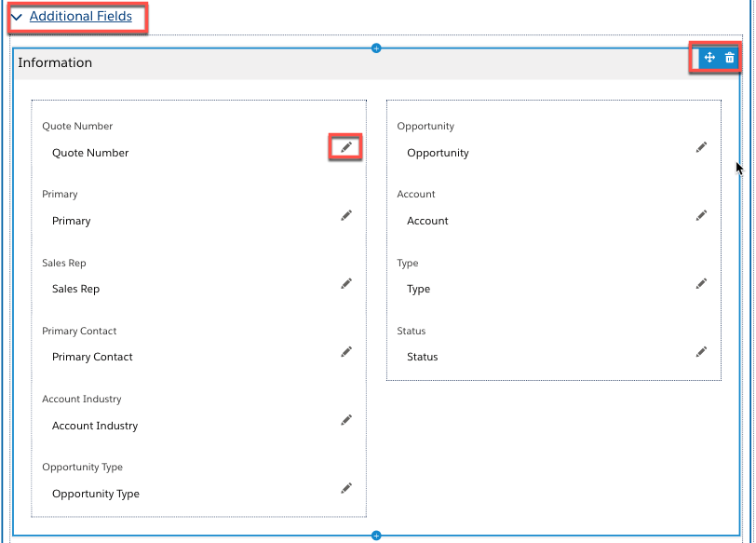Edit the Primary Contact field pencil
The image size is (756, 543).
tap(346, 351)
